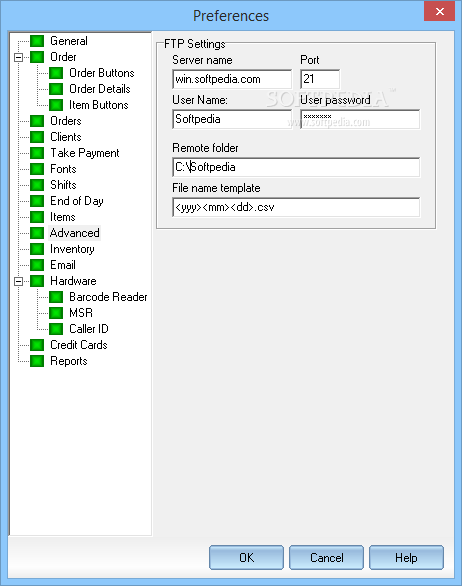Focus the User Name field

tap(232, 119)
